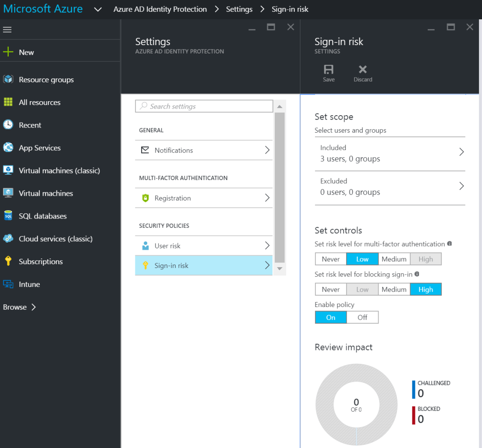Turn the Enable policy switch Off
482x448 pixels.
click(x=362, y=317)
